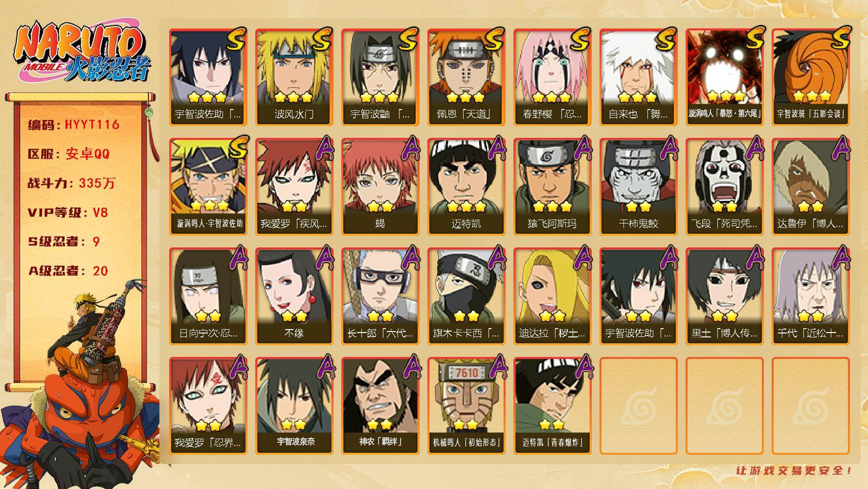
Task: Choose the 不缘 ninja card
Action: click(x=294, y=296)
